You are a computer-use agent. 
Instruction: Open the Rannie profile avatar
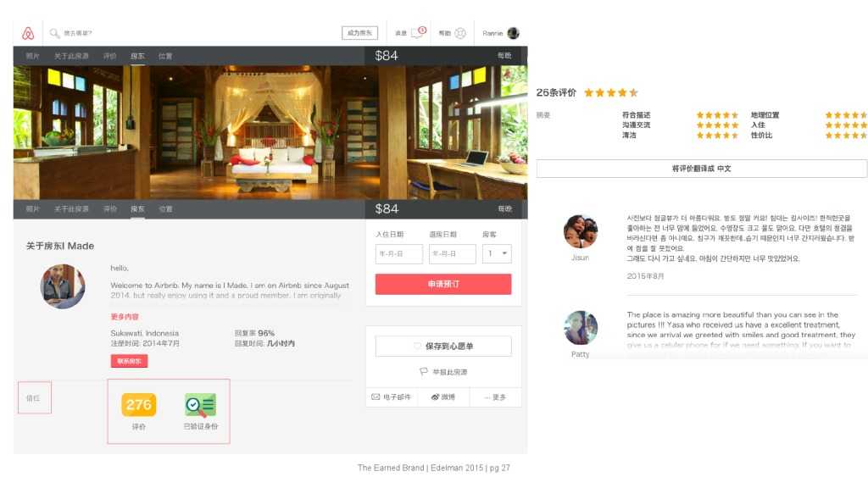[513, 33]
